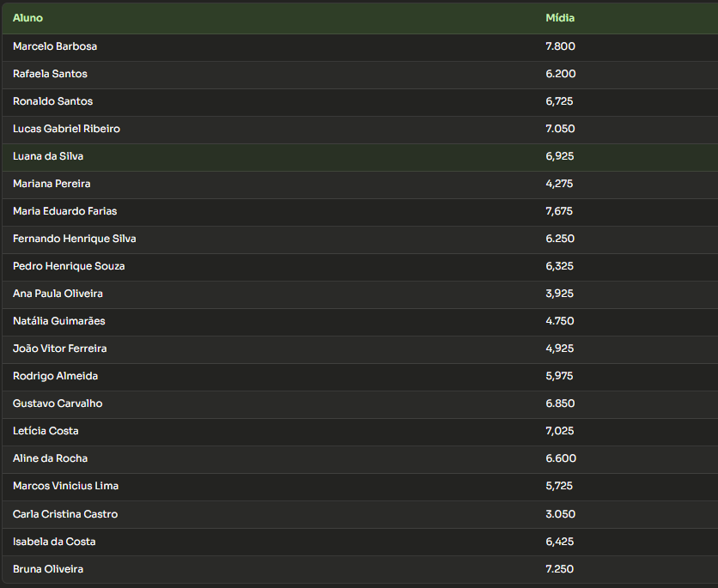Select Ana Paula Oliveira's grade 3,925

click(x=559, y=294)
